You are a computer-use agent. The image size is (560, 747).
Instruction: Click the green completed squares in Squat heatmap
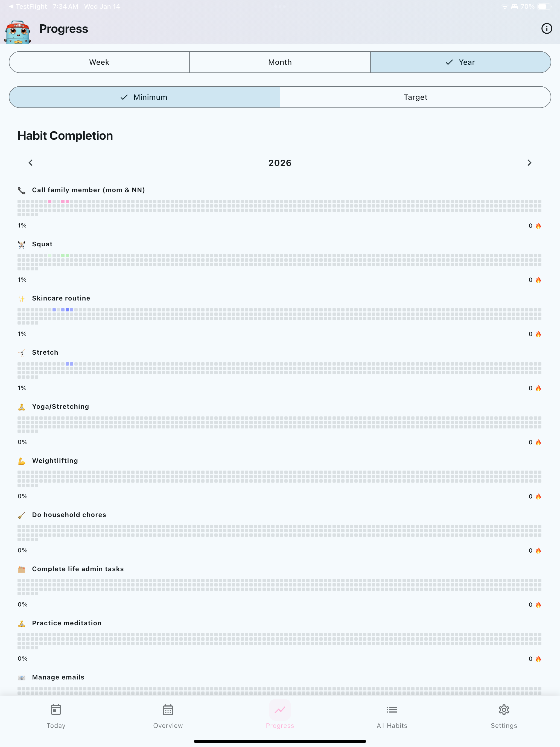tap(65, 256)
